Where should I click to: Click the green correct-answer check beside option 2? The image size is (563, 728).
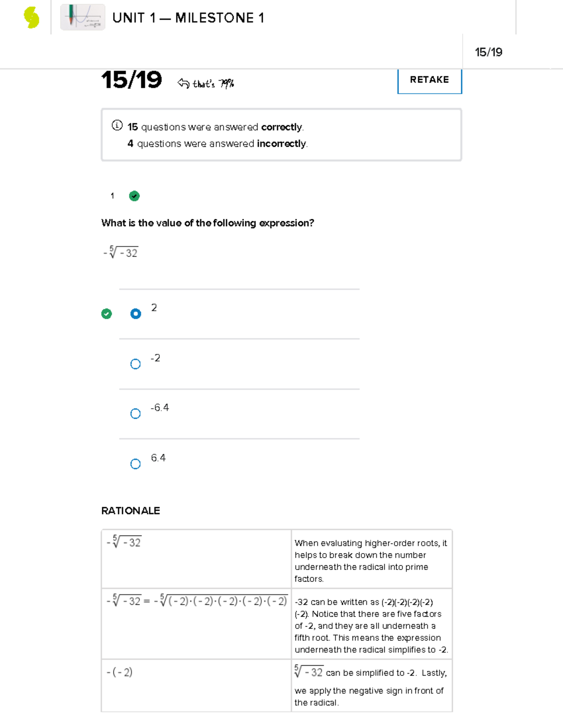click(x=107, y=314)
